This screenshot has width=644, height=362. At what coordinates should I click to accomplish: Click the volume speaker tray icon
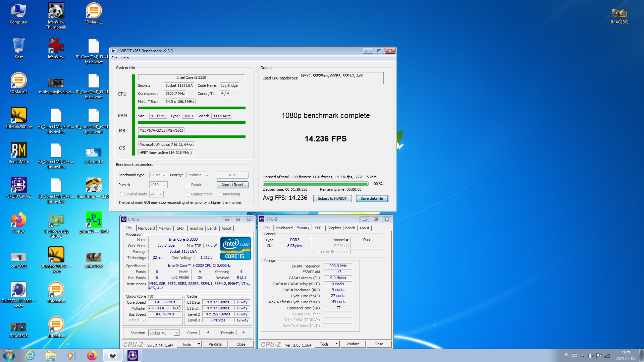coord(591,356)
